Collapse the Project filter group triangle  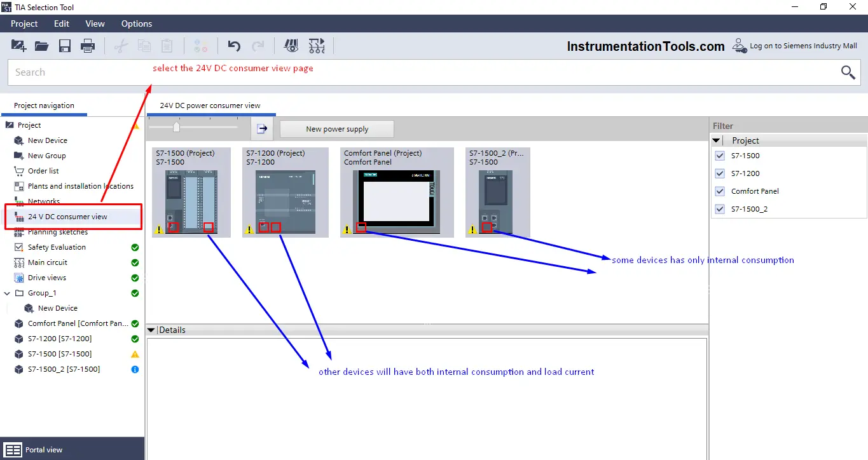coord(717,140)
